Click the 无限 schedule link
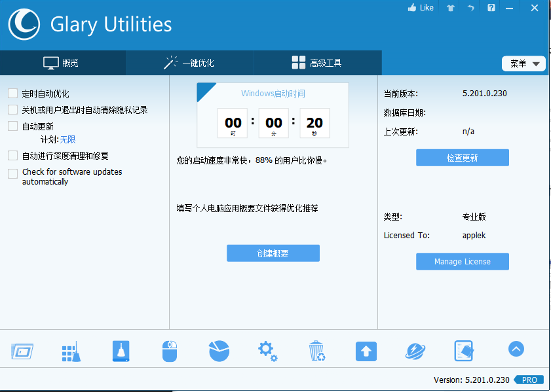The height and width of the screenshot is (392, 551). click(68, 139)
